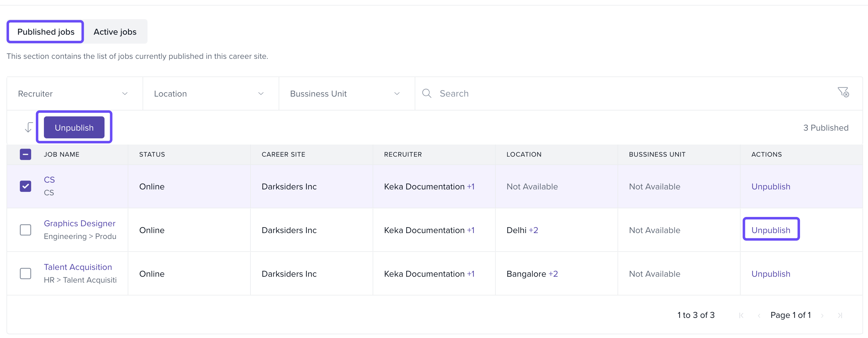Jump to the last page of results
The height and width of the screenshot is (338, 868).
click(x=840, y=315)
